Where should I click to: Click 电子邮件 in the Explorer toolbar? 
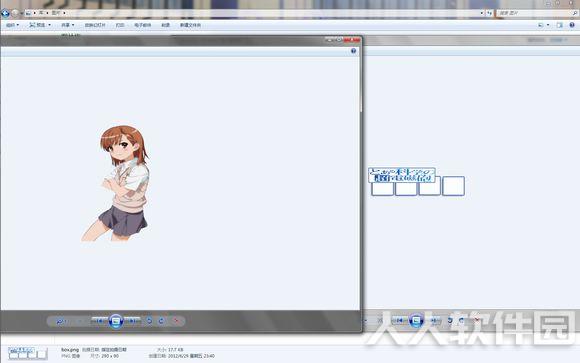click(x=142, y=25)
